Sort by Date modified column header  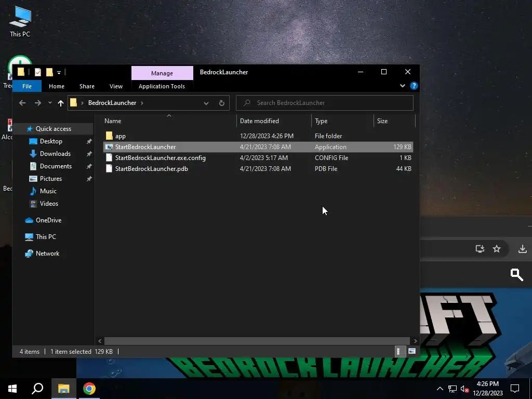tap(274, 121)
